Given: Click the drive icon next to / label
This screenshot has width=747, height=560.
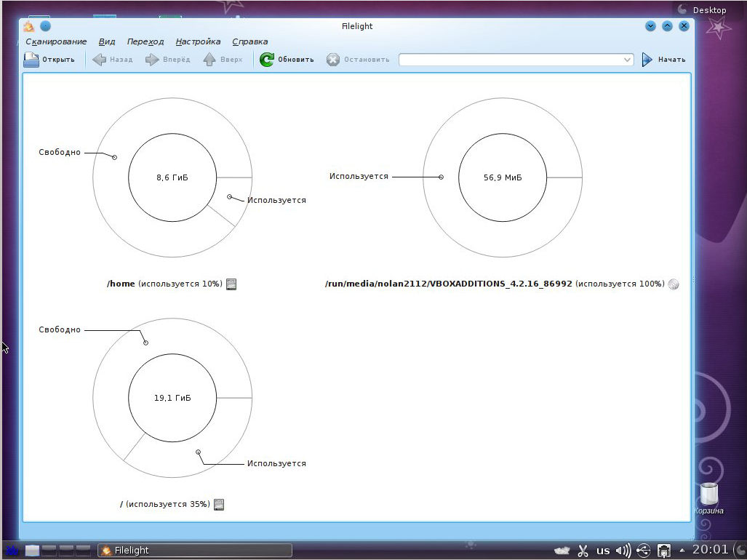Looking at the screenshot, I should click(x=219, y=504).
